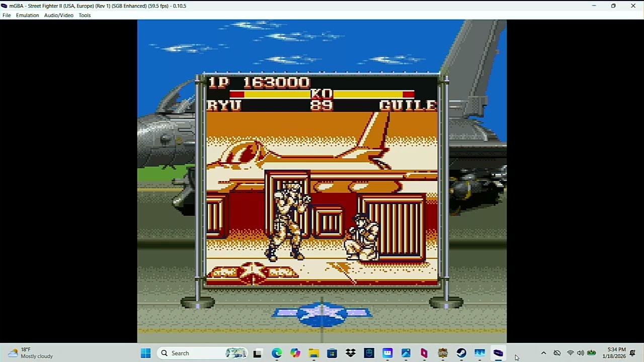
Task: Open the game icon before Steam
Action: click(443, 353)
